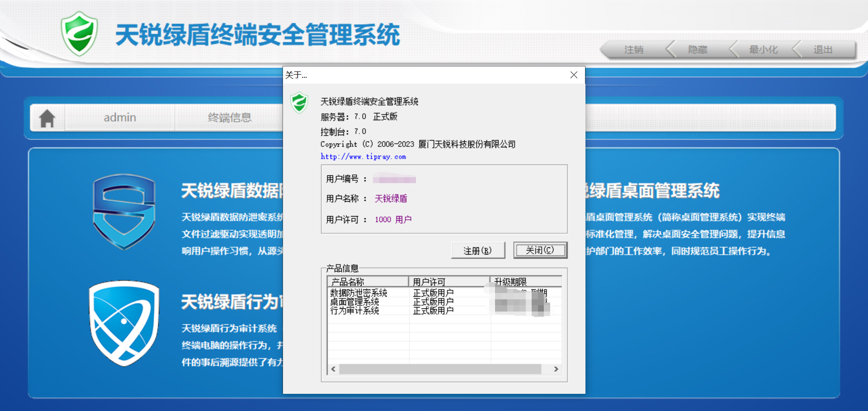Close the About dialog with X

click(x=574, y=75)
